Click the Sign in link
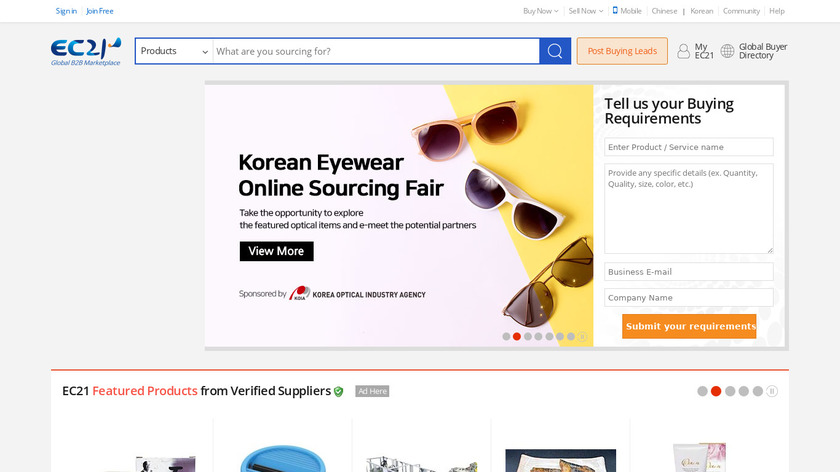This screenshot has height=472, width=840. 66,11
